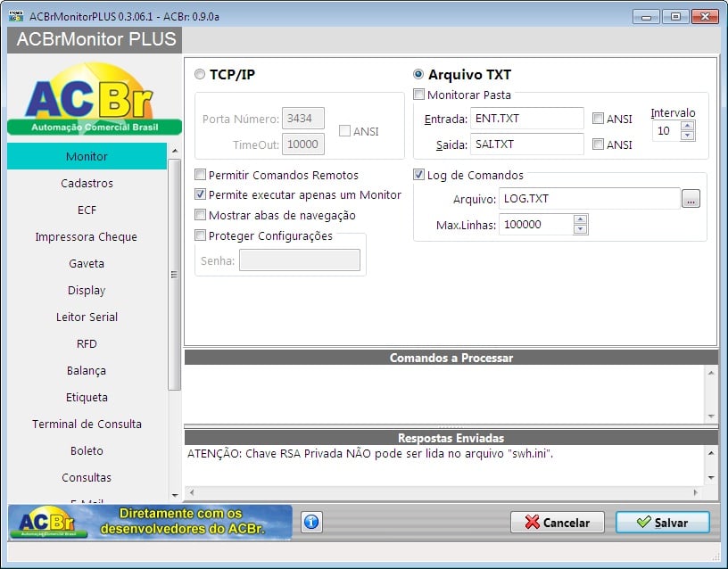The height and width of the screenshot is (569, 728).
Task: Click the Max.Linhas value field
Action: [x=536, y=225]
